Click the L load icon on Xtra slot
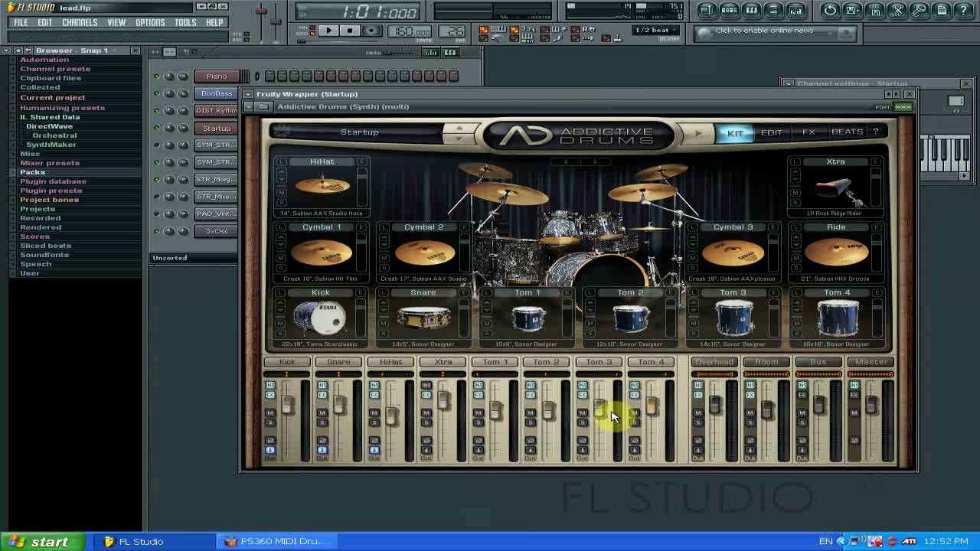Viewport: 980px width, 551px height. pos(795,161)
